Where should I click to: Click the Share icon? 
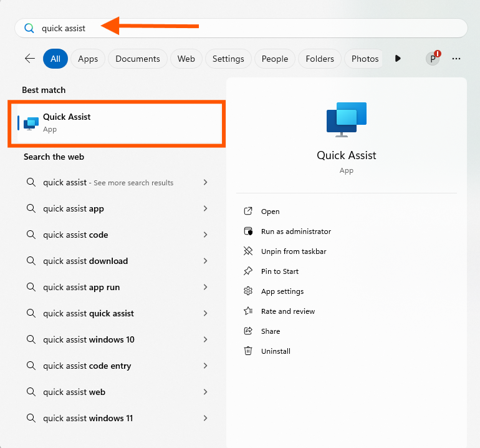(x=248, y=331)
